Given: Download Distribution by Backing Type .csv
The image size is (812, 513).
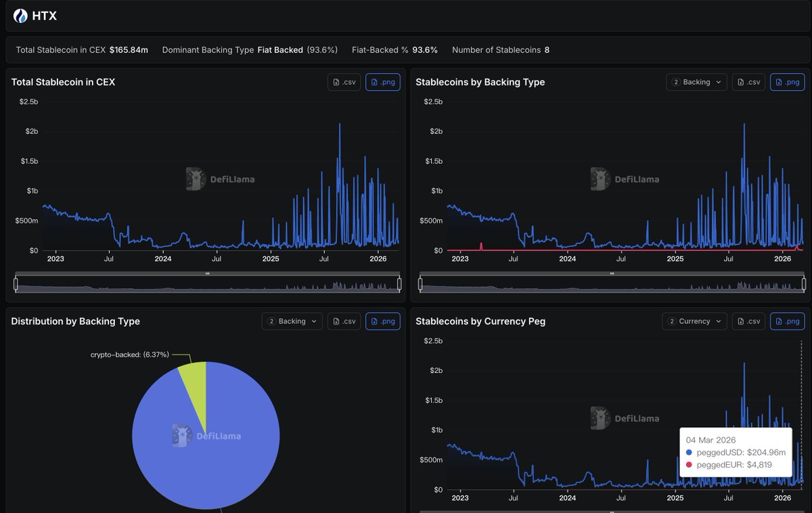Looking at the screenshot, I should tap(344, 321).
